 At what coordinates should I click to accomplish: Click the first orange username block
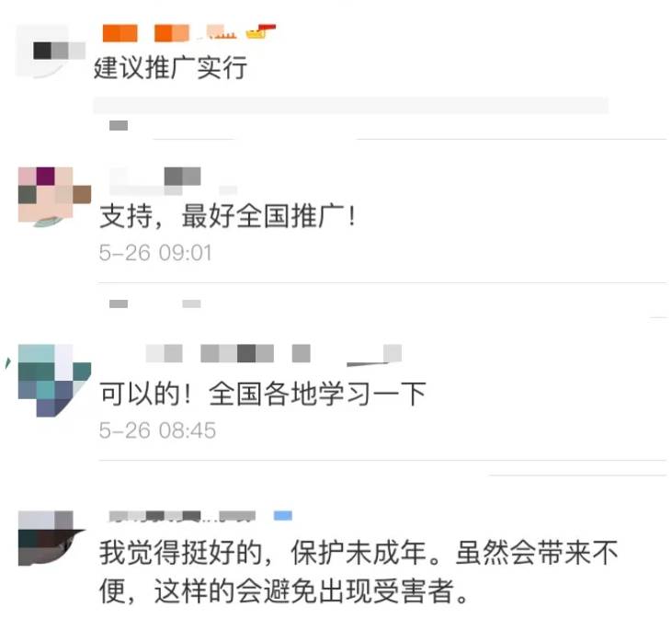120,33
